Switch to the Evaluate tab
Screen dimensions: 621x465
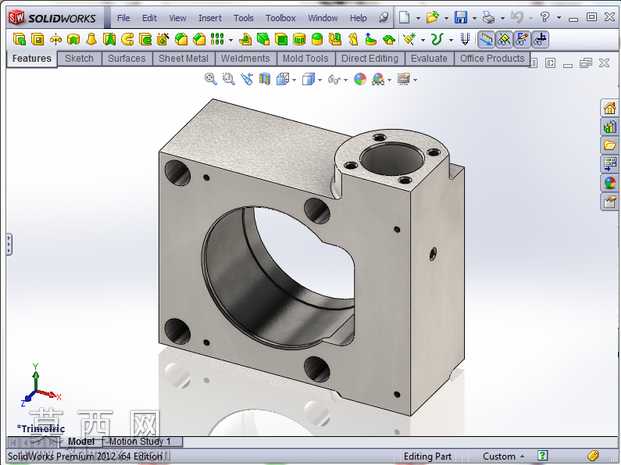tap(429, 59)
